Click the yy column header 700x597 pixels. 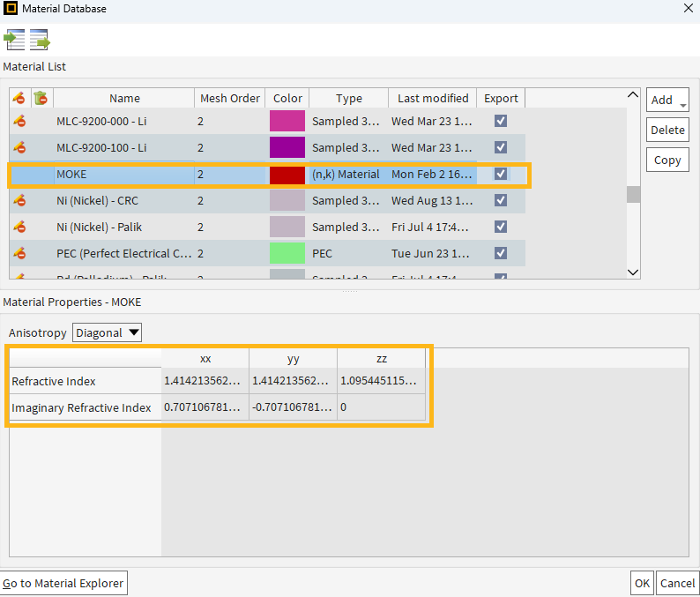point(293,359)
